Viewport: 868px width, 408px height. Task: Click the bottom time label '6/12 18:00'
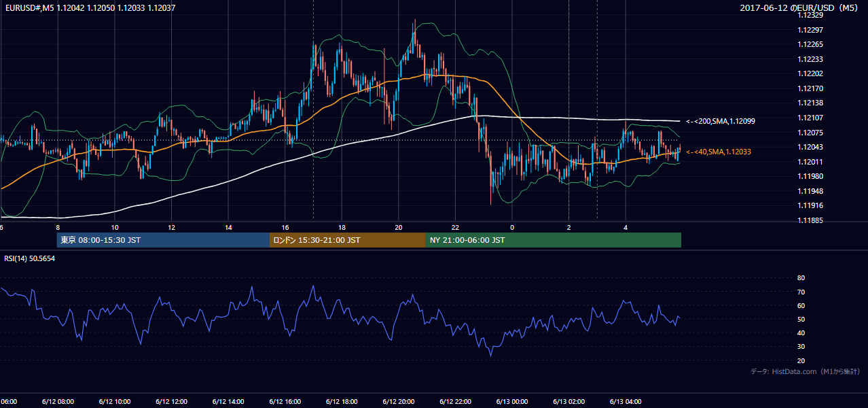(x=342, y=402)
